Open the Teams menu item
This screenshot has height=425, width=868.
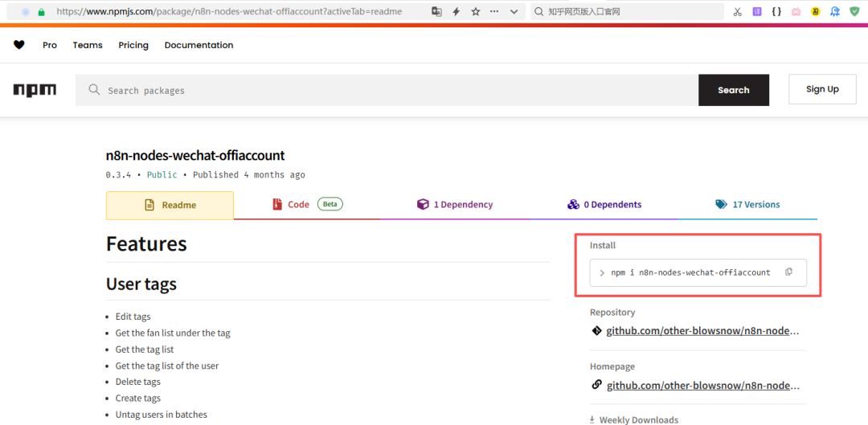pyautogui.click(x=88, y=45)
